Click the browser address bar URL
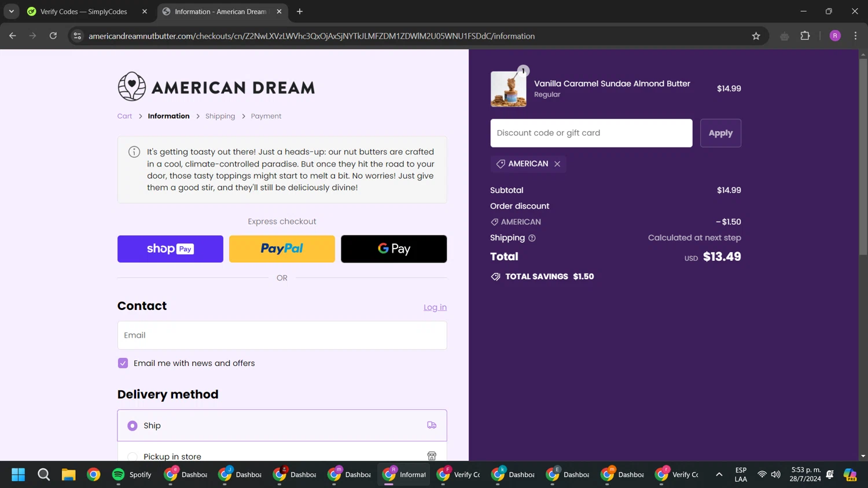The width and height of the screenshot is (868, 488). coord(311,36)
